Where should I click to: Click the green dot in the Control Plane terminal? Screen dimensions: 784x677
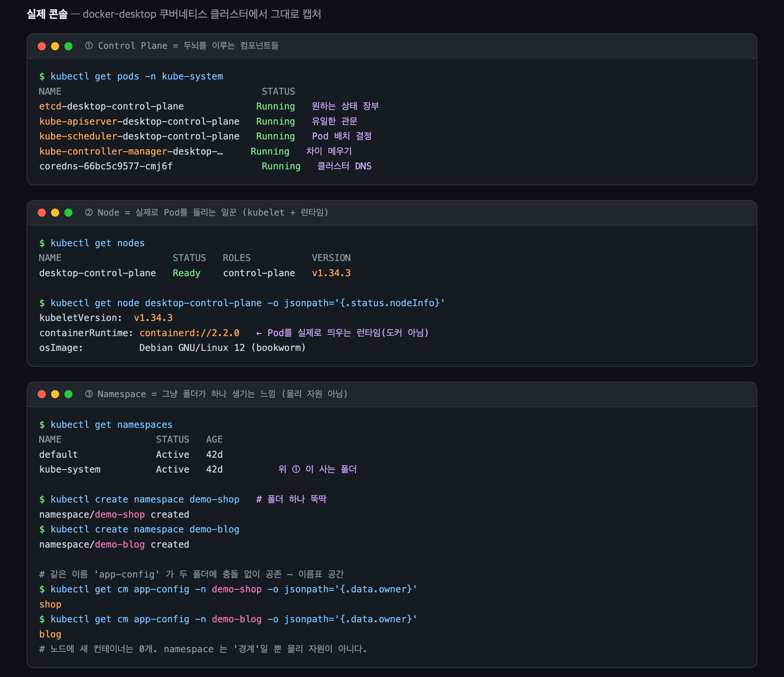click(x=68, y=46)
